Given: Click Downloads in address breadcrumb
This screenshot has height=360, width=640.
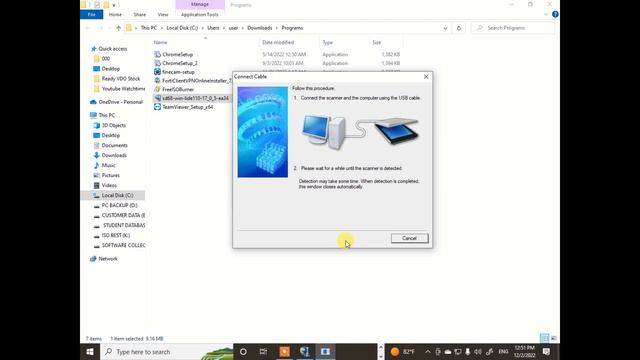Looking at the screenshot, I should click(x=260, y=28).
